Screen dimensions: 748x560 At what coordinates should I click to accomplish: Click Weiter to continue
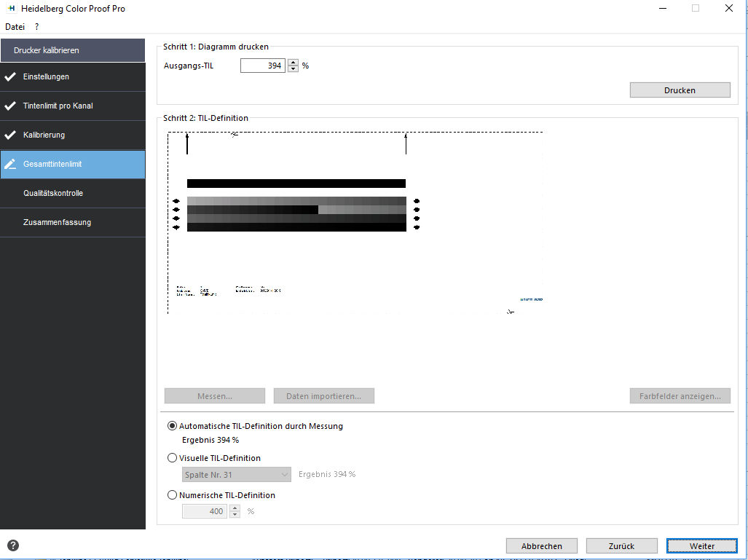(x=701, y=546)
